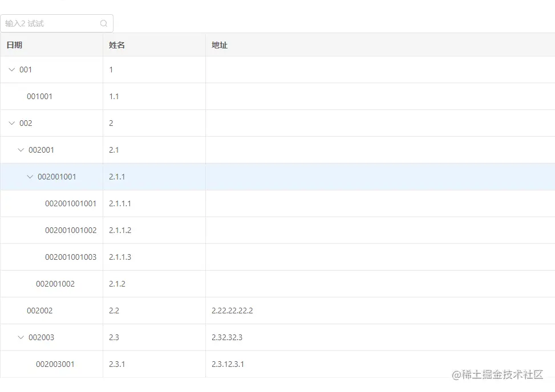
Task: Select row 002001001003
Action: [x=70, y=257]
